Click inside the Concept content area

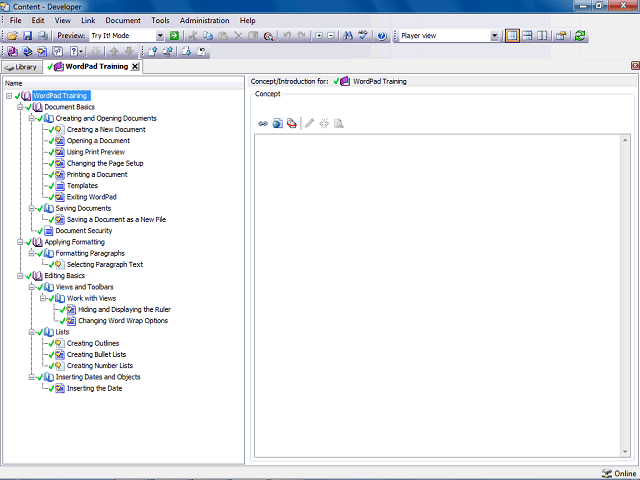437,296
